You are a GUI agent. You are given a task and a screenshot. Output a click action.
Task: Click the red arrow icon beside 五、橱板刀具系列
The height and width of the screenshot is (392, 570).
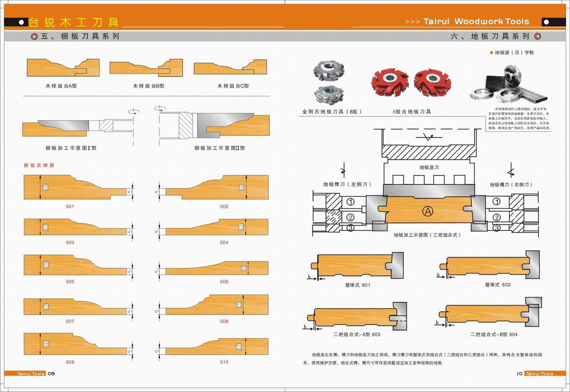point(34,37)
